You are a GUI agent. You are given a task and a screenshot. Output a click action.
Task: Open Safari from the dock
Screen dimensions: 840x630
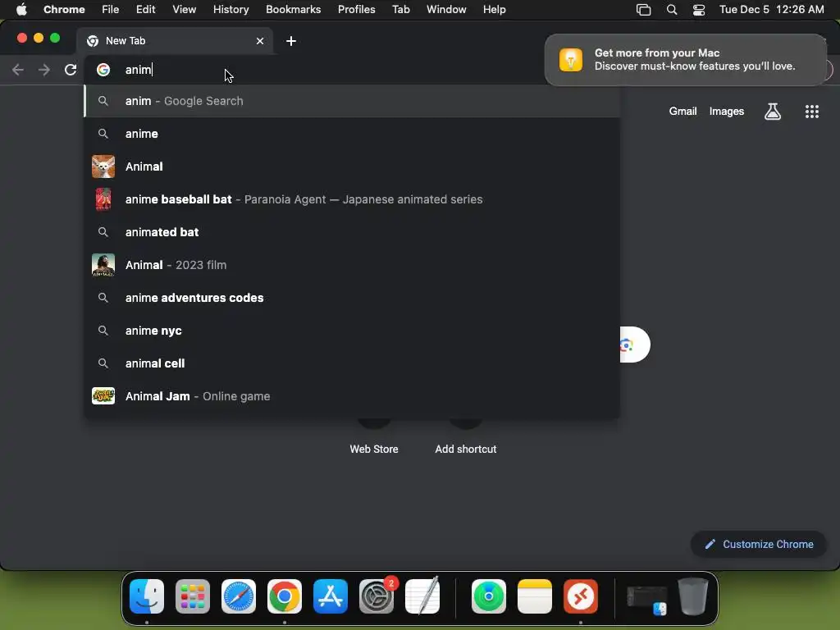[x=239, y=596]
